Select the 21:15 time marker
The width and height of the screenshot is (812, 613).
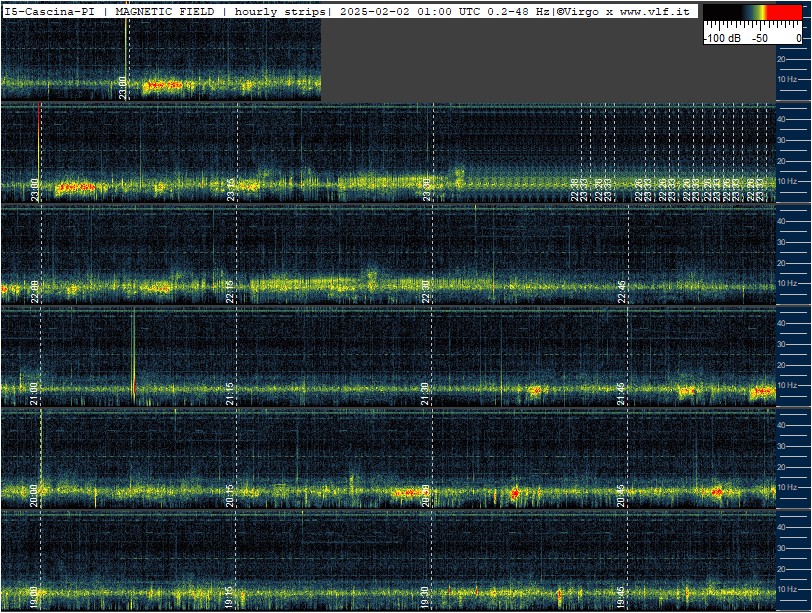pos(230,393)
